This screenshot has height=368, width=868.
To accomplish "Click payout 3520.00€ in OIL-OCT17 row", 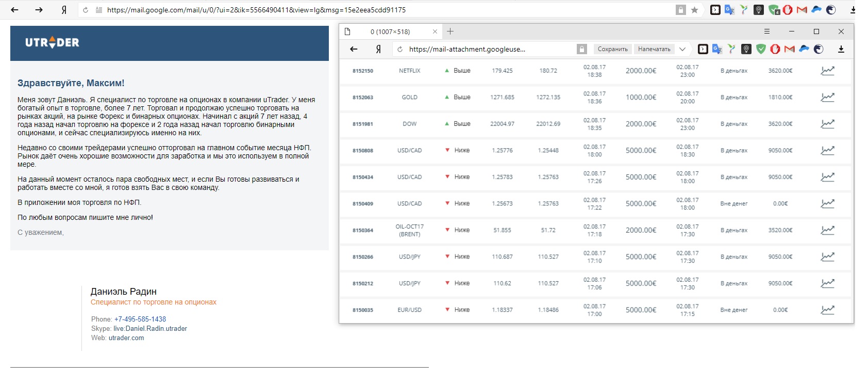I will click(780, 230).
